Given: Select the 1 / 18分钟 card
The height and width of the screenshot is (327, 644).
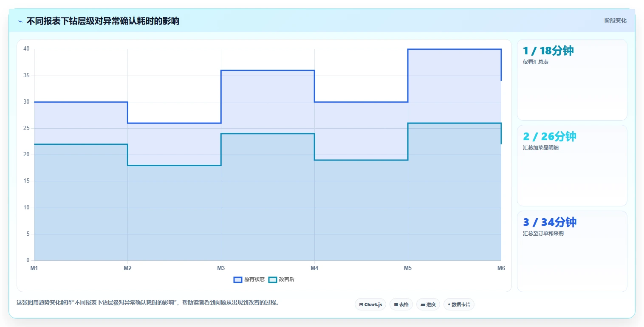Looking at the screenshot, I should [x=572, y=80].
